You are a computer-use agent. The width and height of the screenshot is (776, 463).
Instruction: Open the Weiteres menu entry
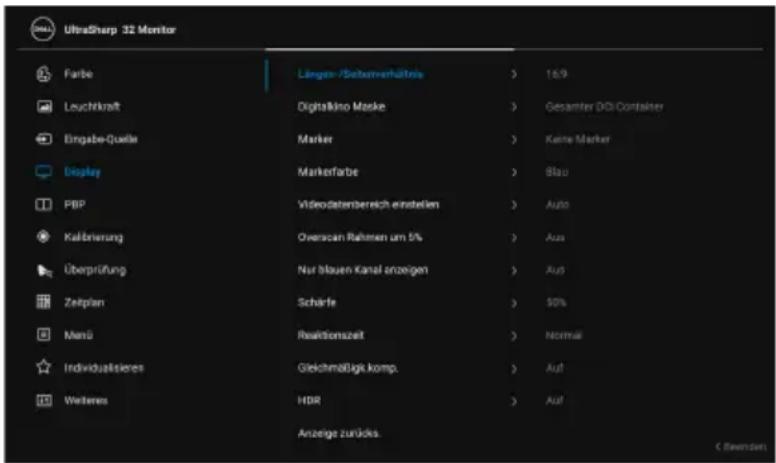click(86, 401)
